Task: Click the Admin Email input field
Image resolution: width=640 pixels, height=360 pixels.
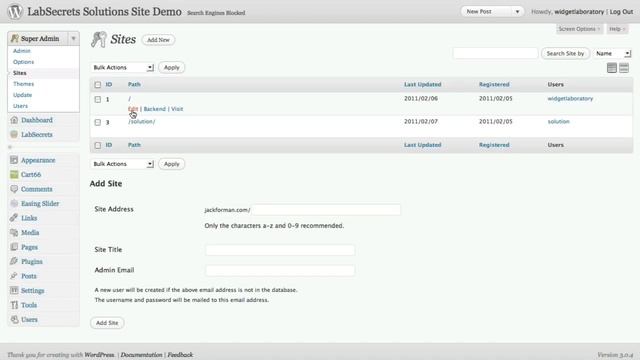Action: pos(280,270)
